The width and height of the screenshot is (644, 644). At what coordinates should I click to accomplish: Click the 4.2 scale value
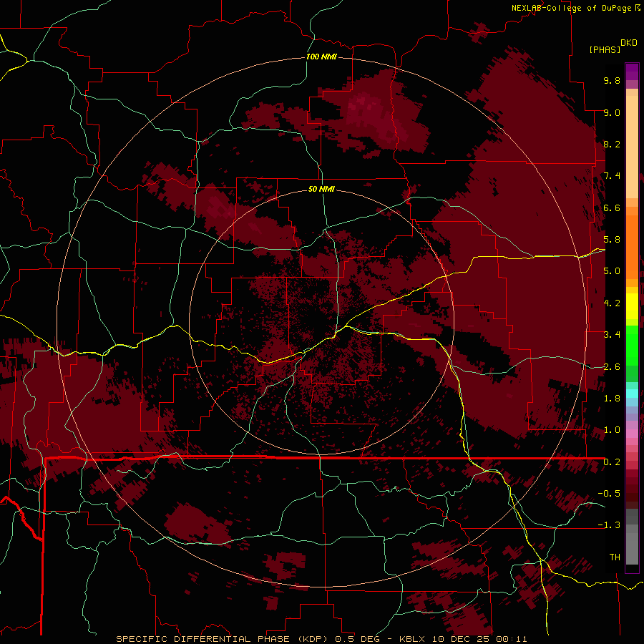[612, 303]
